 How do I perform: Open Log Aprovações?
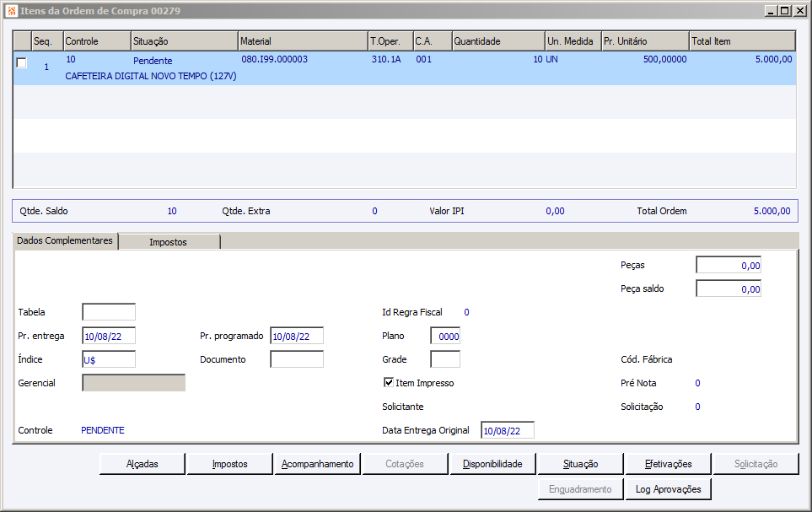(668, 489)
